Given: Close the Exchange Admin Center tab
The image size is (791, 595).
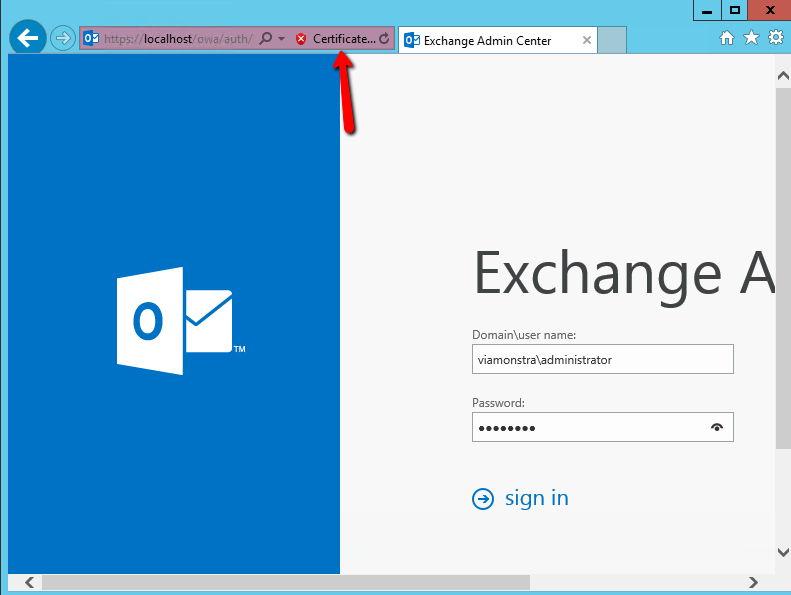Looking at the screenshot, I should tap(586, 41).
